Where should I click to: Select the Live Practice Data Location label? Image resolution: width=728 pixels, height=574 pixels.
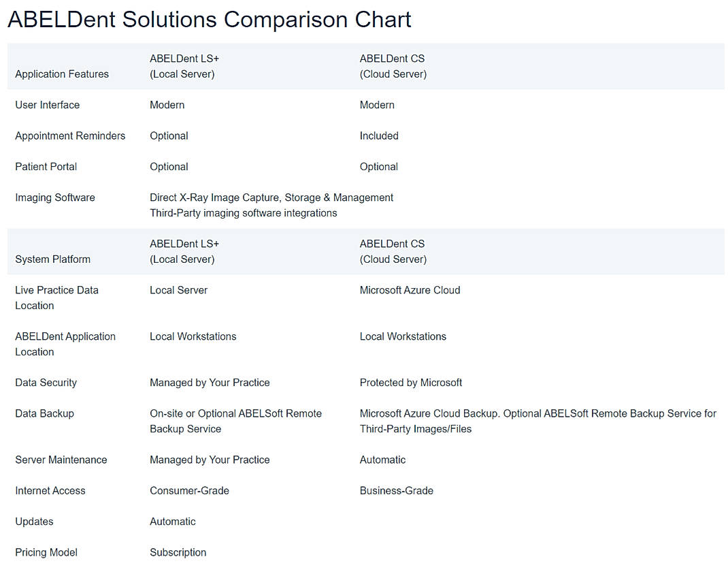[x=56, y=298]
